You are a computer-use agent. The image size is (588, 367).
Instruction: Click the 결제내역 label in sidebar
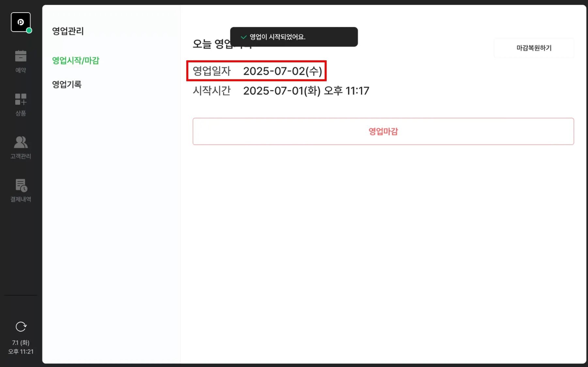coord(21,199)
